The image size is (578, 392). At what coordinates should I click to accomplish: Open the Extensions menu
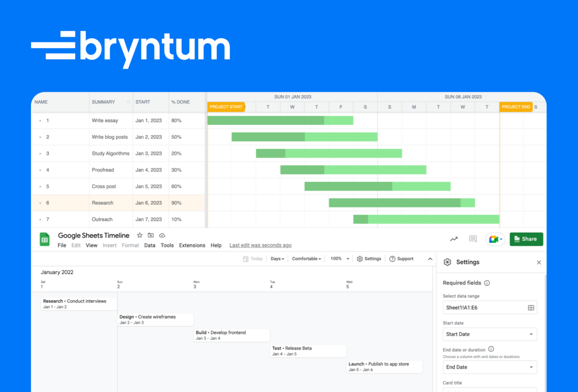point(192,245)
